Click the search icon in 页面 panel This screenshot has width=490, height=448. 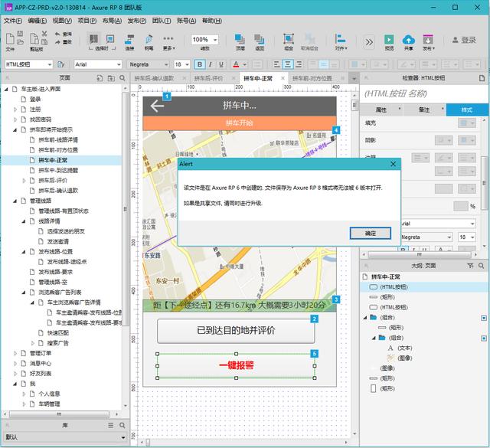pyautogui.click(x=121, y=77)
